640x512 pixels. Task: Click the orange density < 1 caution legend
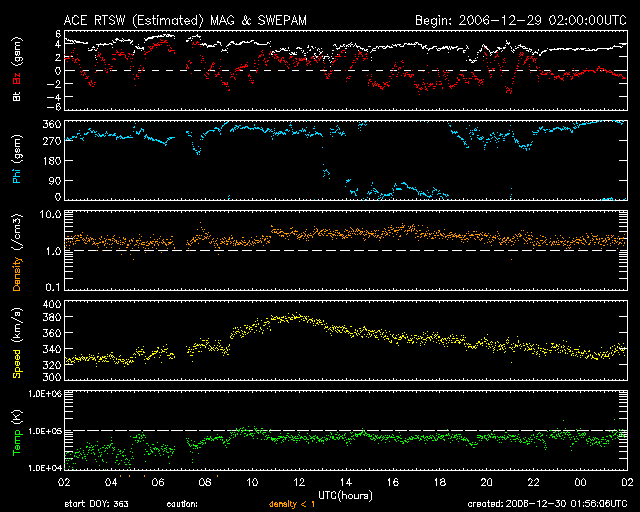294,504
